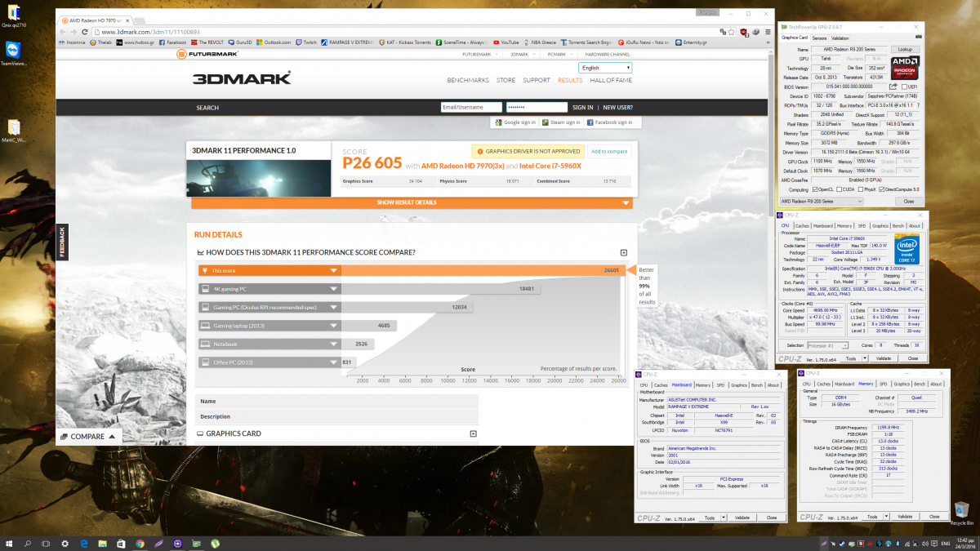Click Chrome back arrow
980x551 pixels.
coord(62,31)
